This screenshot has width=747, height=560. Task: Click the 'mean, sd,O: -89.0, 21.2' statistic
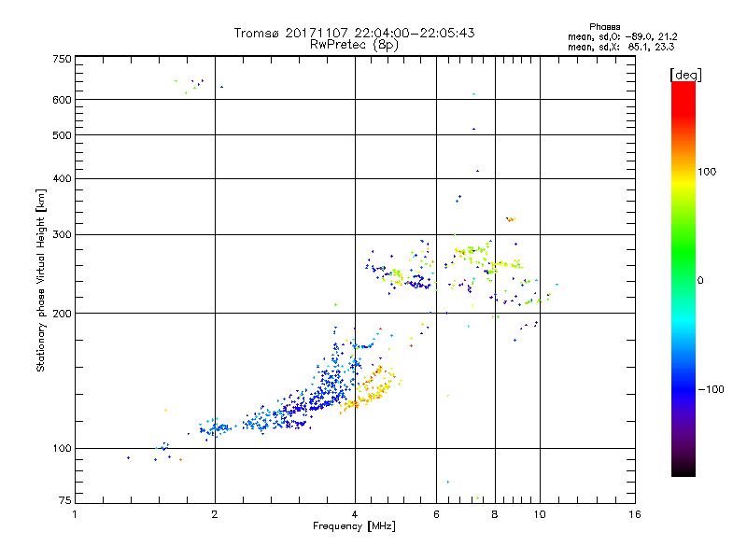click(x=622, y=36)
